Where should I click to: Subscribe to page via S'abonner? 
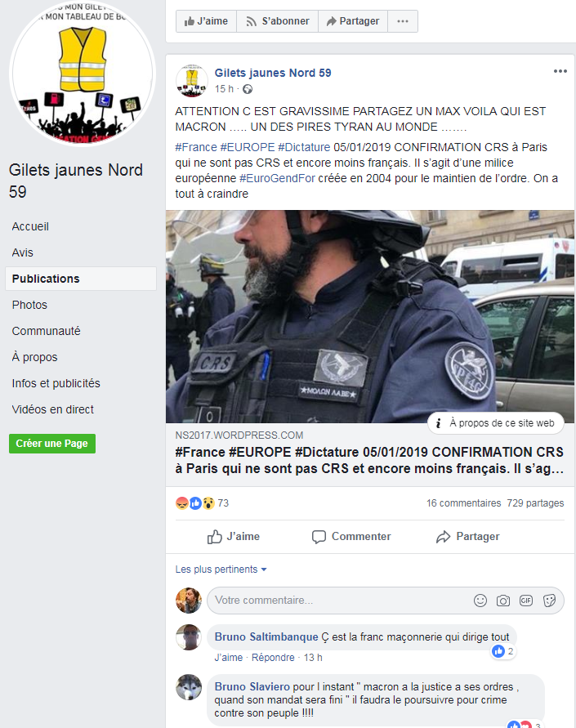click(x=277, y=21)
